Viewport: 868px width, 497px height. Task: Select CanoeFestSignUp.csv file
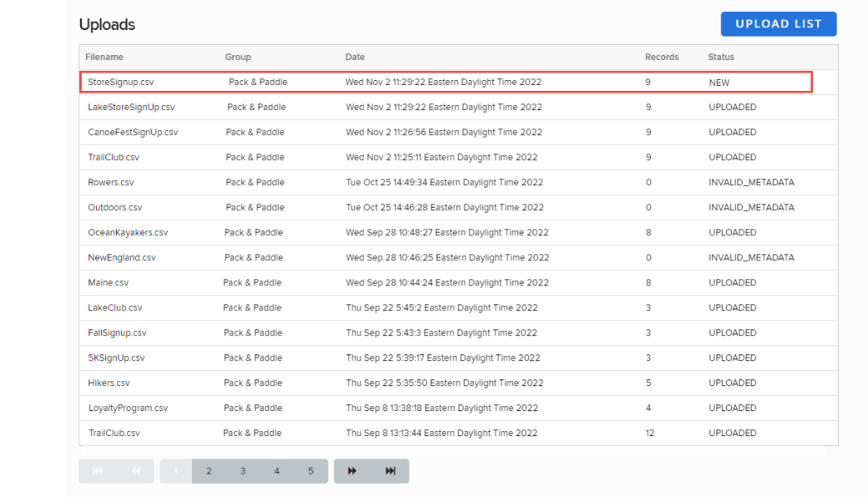coord(133,133)
